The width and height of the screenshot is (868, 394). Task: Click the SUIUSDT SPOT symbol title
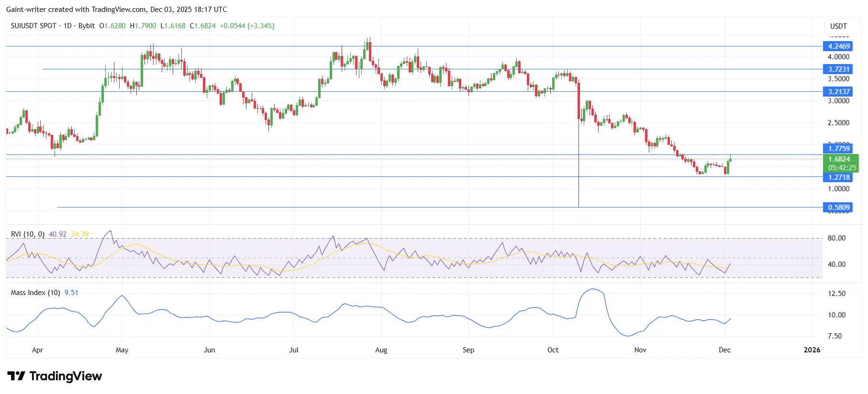coord(33,26)
